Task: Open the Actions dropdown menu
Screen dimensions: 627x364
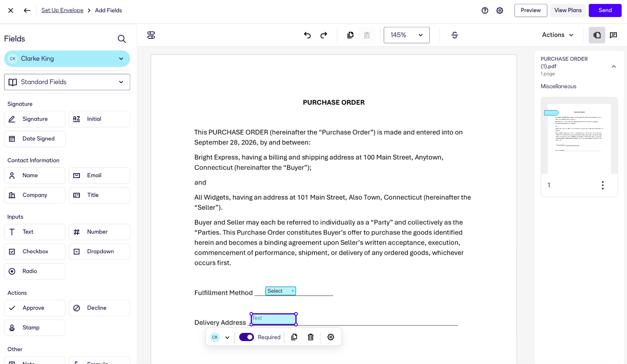Action: pyautogui.click(x=557, y=35)
